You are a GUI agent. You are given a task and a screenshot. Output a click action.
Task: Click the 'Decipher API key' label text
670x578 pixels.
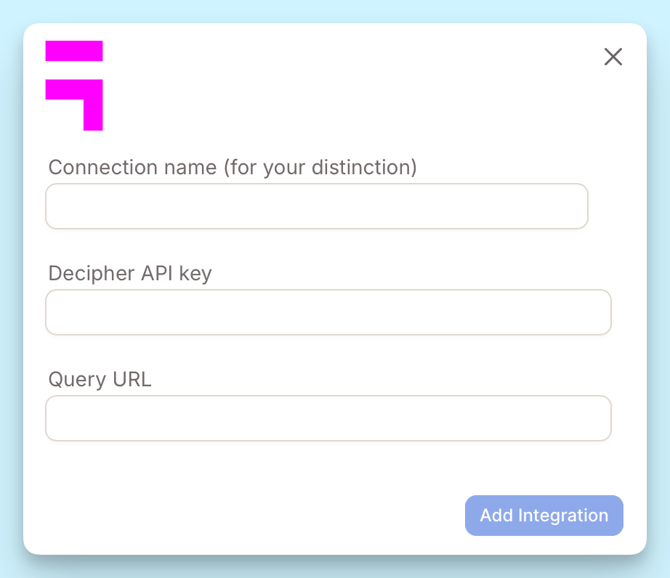tap(130, 273)
